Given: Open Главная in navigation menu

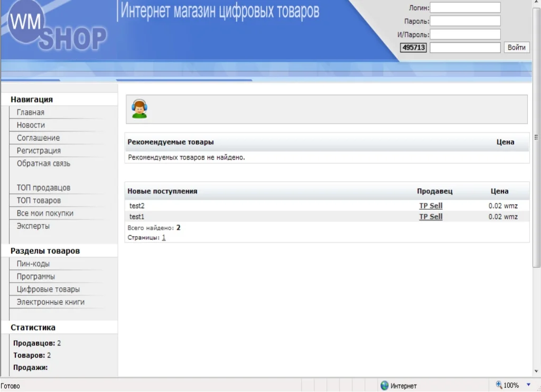Looking at the screenshot, I should point(31,113).
